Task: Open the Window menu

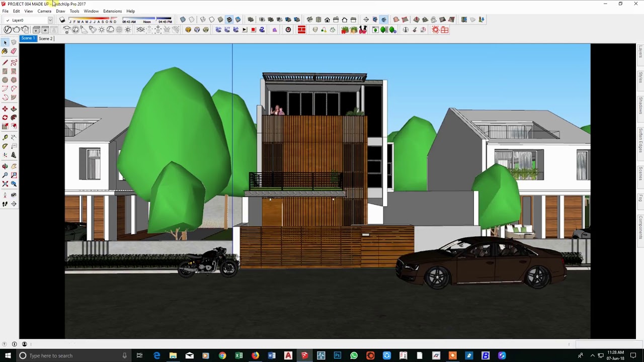Action: tap(91, 11)
